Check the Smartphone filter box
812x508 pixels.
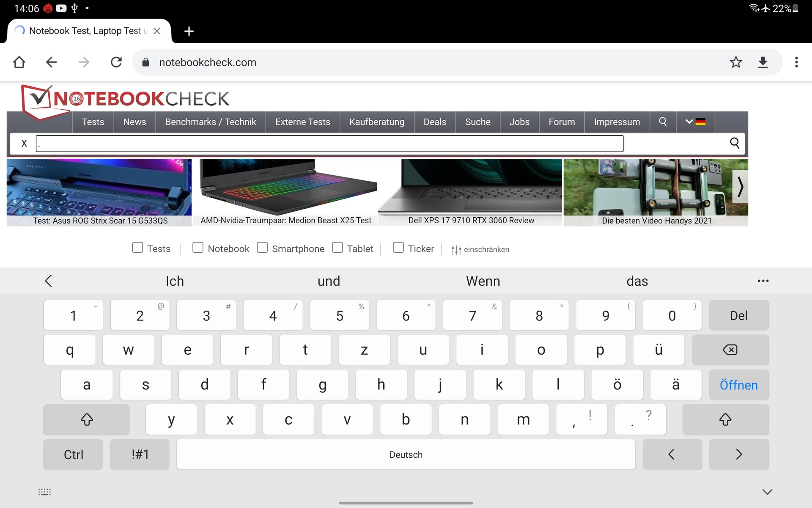(262, 248)
